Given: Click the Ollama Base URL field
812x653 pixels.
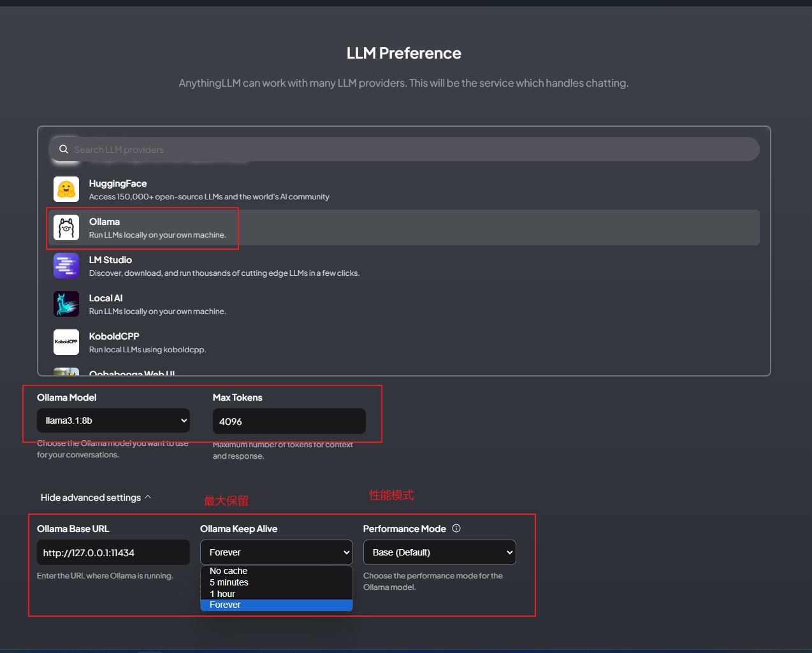Looking at the screenshot, I should tap(113, 552).
